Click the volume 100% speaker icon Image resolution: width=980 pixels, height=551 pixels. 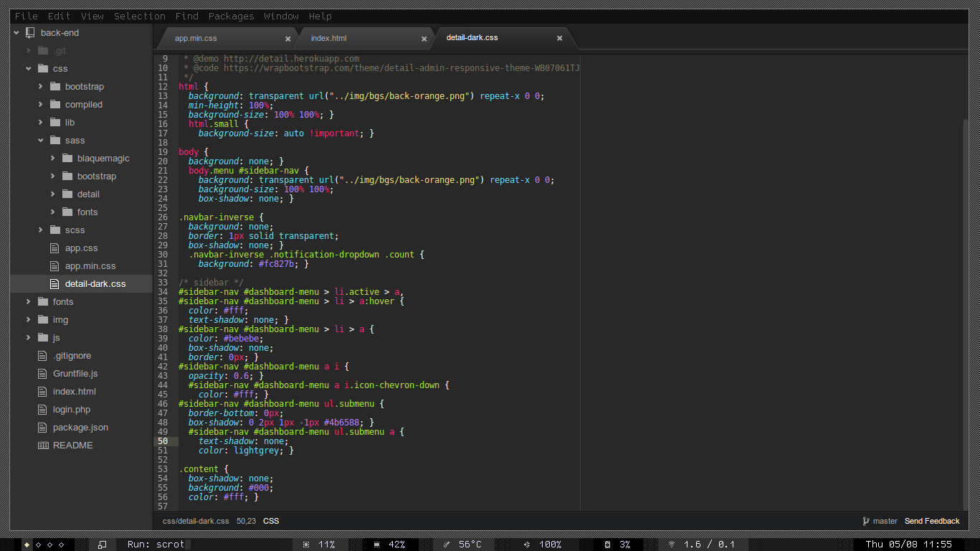click(525, 544)
